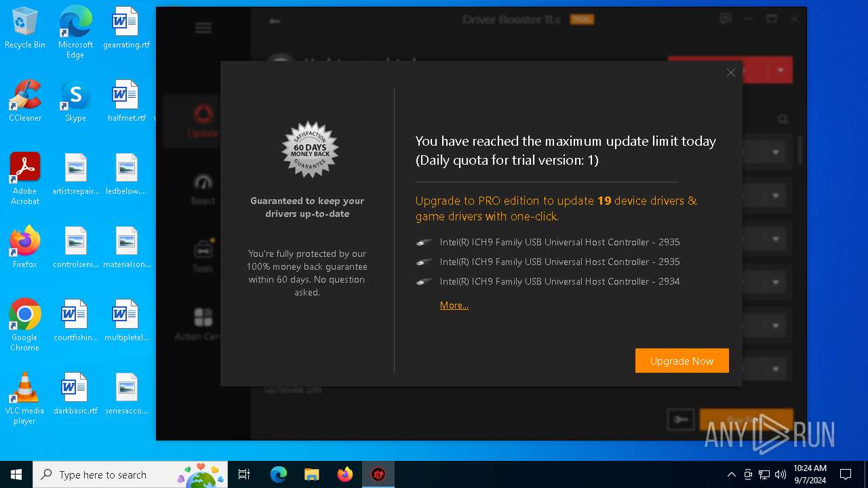The image size is (868, 488).
Task: Open Microsoft Edge desktop shortcut
Action: coord(75,32)
